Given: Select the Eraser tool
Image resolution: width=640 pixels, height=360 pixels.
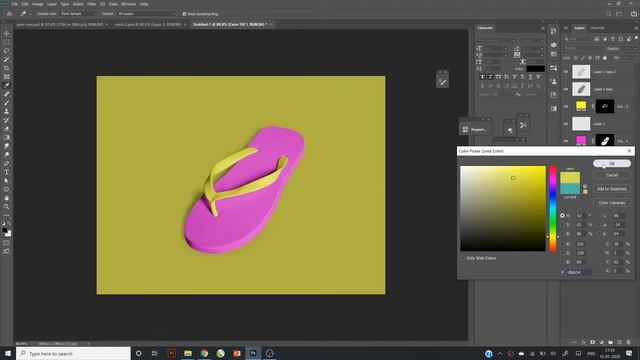Looking at the screenshot, I should [x=7, y=129].
